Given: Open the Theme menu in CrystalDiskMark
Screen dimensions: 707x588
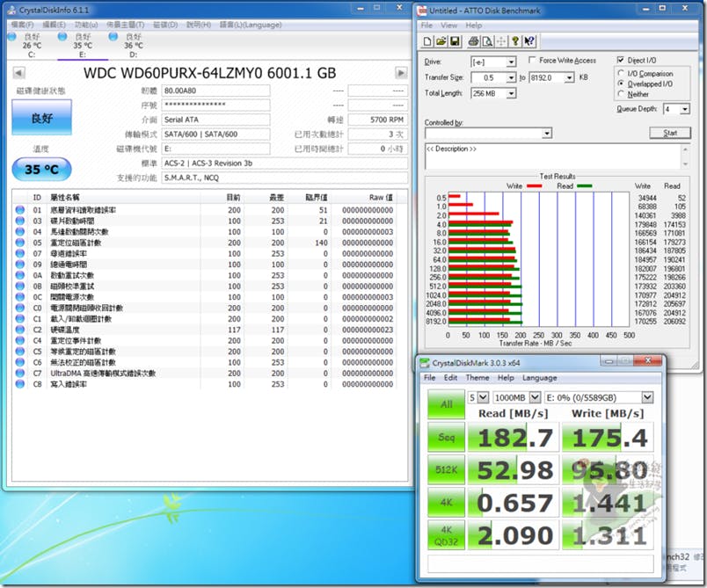Looking at the screenshot, I should (x=477, y=378).
